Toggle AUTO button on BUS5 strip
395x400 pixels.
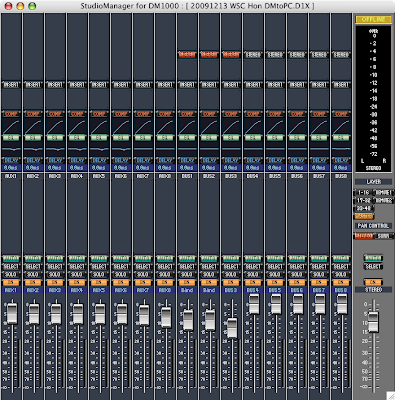pos(275,259)
